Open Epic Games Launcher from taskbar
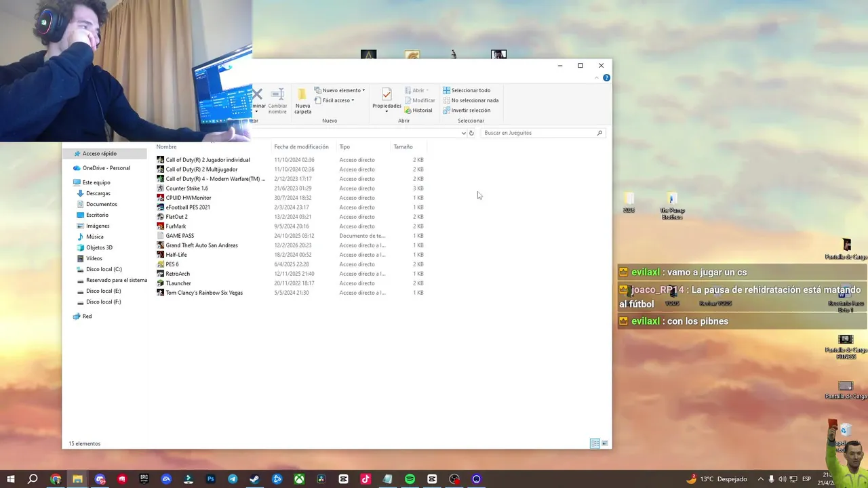This screenshot has width=868, height=488. pos(144,479)
